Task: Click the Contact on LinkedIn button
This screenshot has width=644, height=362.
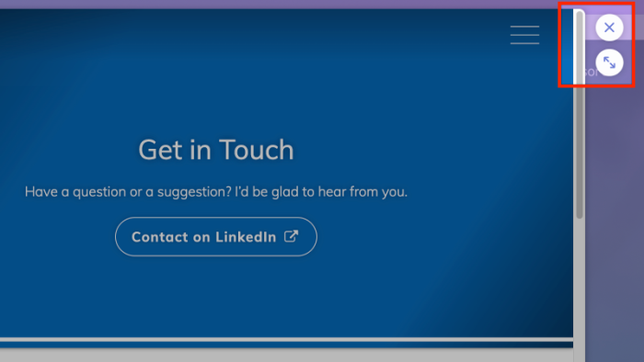Action: [x=216, y=236]
